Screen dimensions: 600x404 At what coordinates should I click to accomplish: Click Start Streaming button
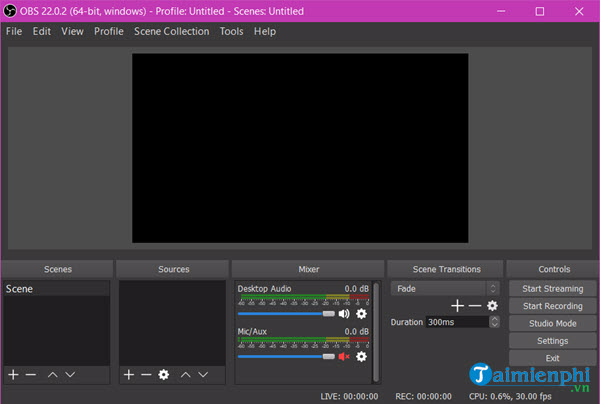[553, 288]
